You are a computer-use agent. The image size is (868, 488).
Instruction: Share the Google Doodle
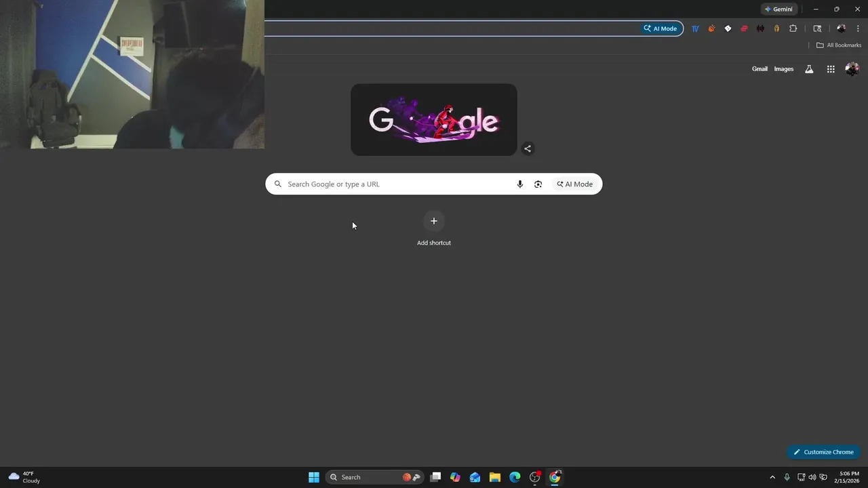(x=528, y=148)
